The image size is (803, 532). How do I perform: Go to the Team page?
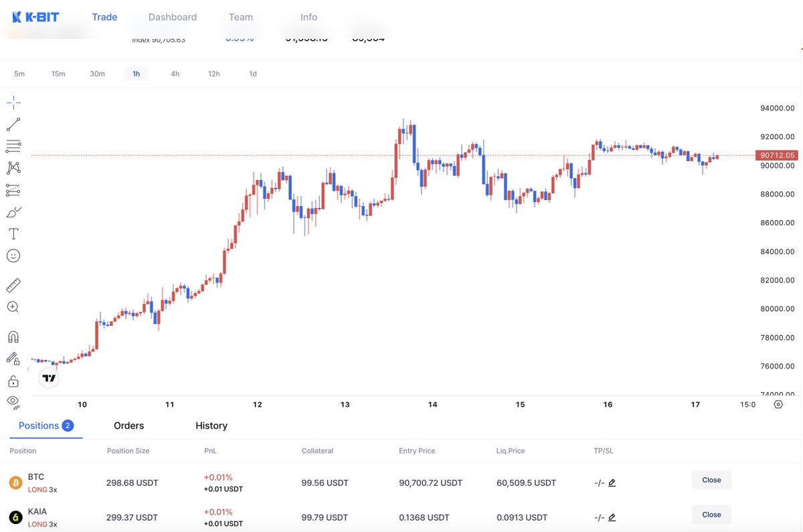(x=241, y=17)
